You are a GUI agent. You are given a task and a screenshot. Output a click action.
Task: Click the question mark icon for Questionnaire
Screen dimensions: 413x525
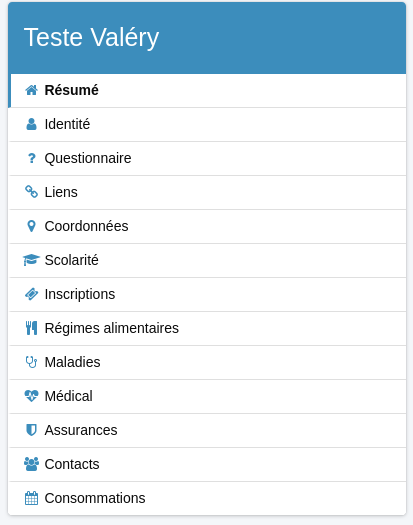pos(31,158)
